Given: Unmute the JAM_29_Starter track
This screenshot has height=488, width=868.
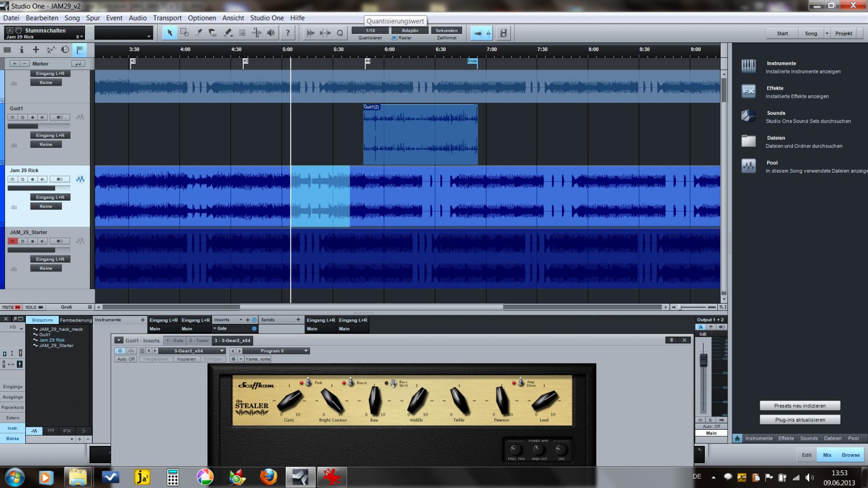Looking at the screenshot, I should pos(12,241).
